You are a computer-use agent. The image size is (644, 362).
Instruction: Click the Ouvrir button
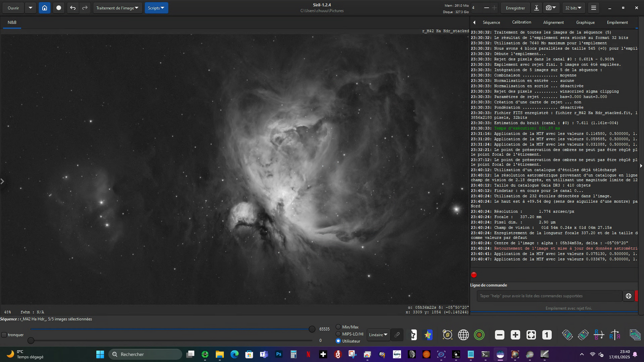pos(13,8)
